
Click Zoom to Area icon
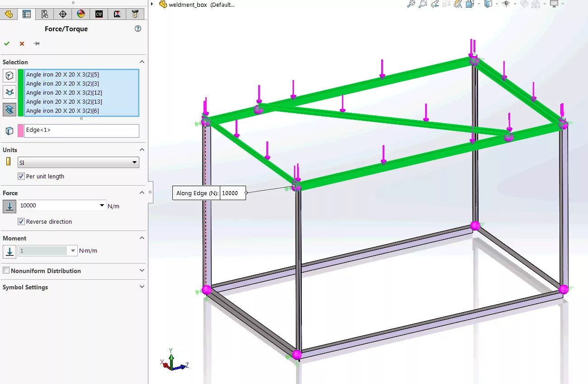point(422,4)
